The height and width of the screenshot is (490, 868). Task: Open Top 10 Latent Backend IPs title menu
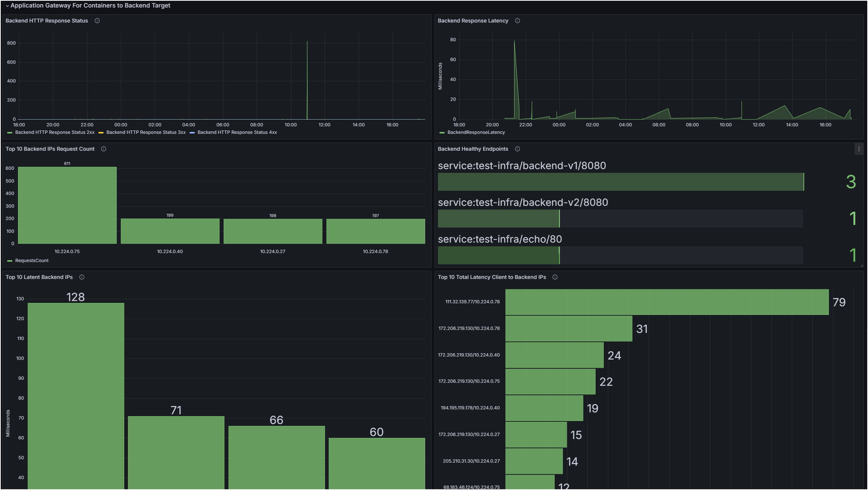(x=39, y=277)
